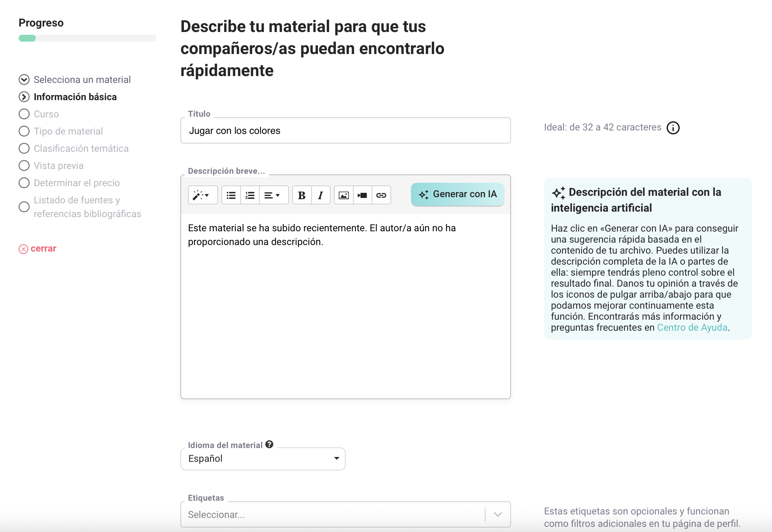Insert an unordered bullet list

231,195
